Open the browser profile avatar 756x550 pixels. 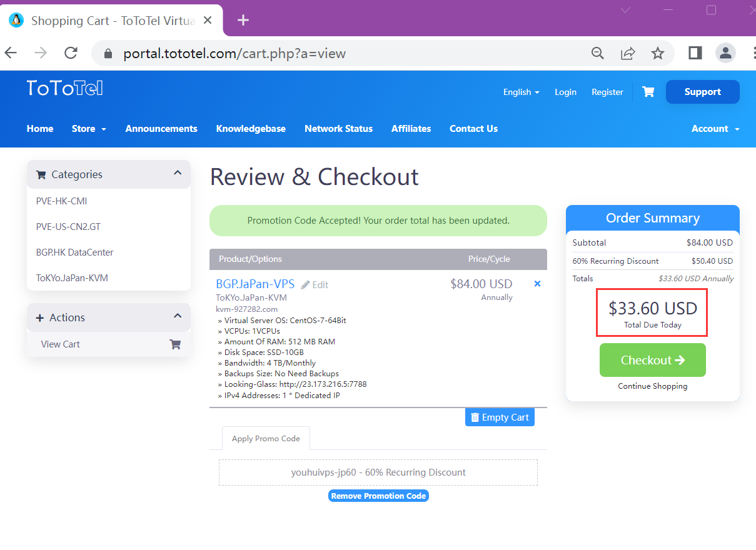(725, 53)
